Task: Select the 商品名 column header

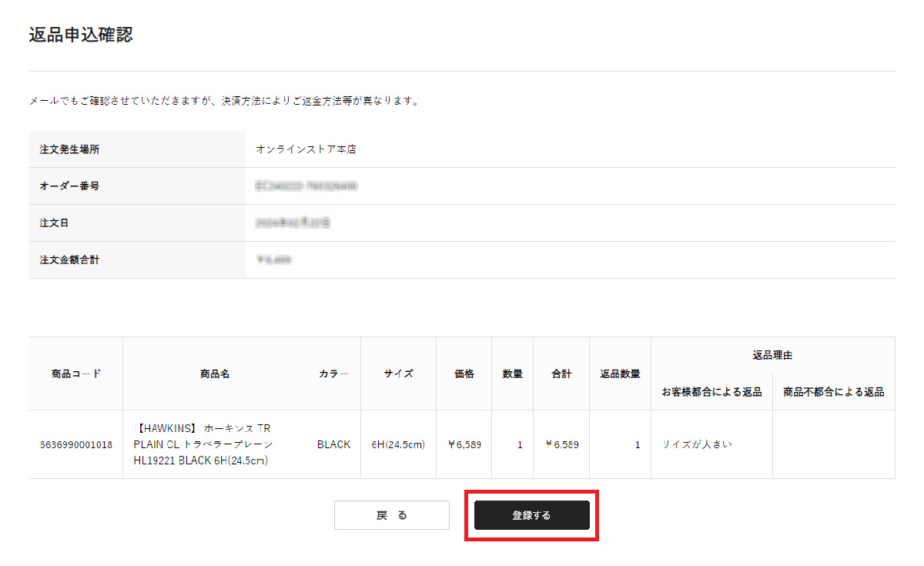Action: point(215,373)
